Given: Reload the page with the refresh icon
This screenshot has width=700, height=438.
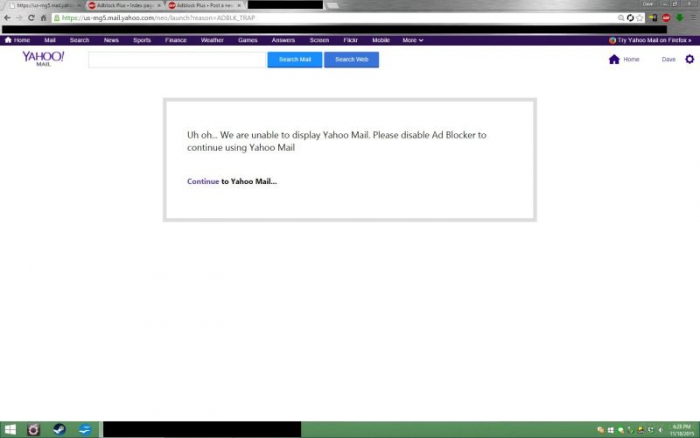Looking at the screenshot, I should tap(31, 18).
